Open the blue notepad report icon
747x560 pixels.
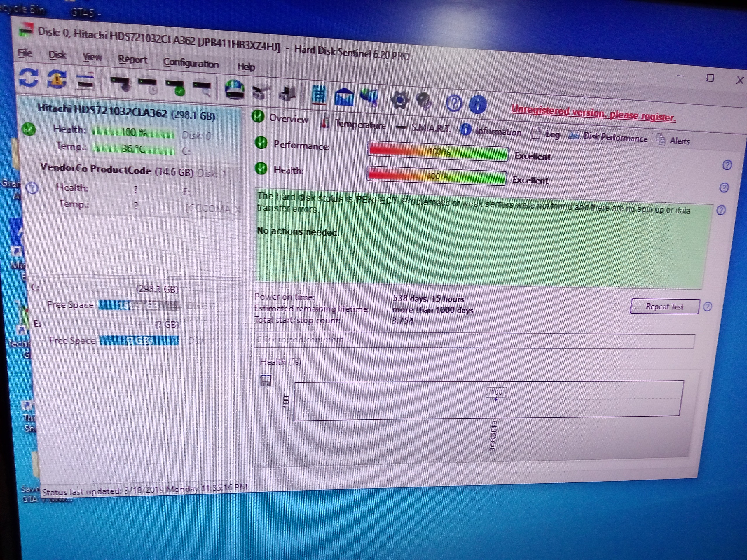(x=319, y=95)
